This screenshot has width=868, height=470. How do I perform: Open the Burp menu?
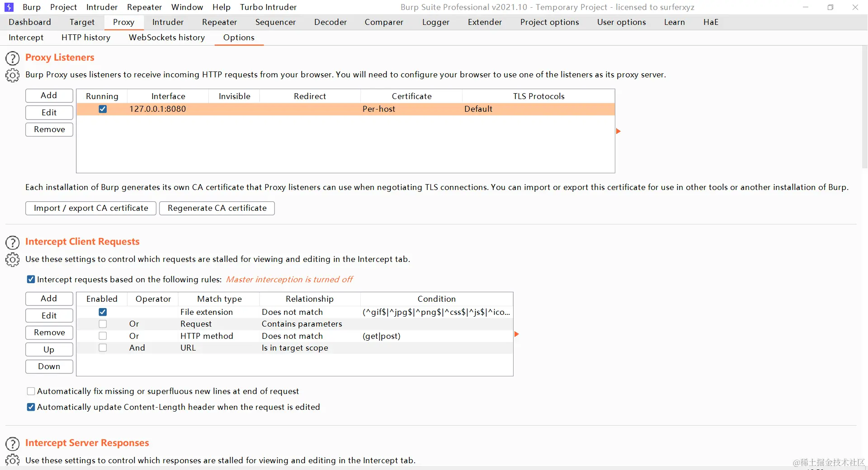click(32, 7)
